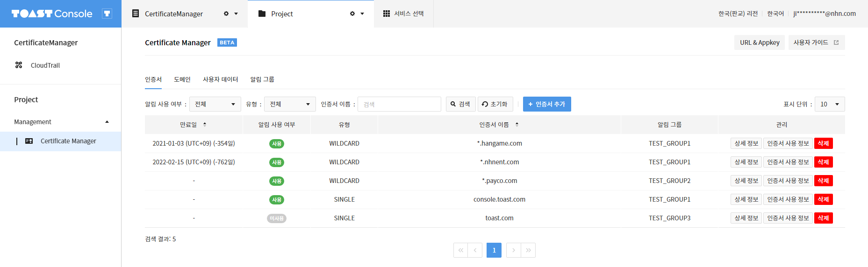
Task: Click Certificate Manager sidebar icon
Action: 29,141
